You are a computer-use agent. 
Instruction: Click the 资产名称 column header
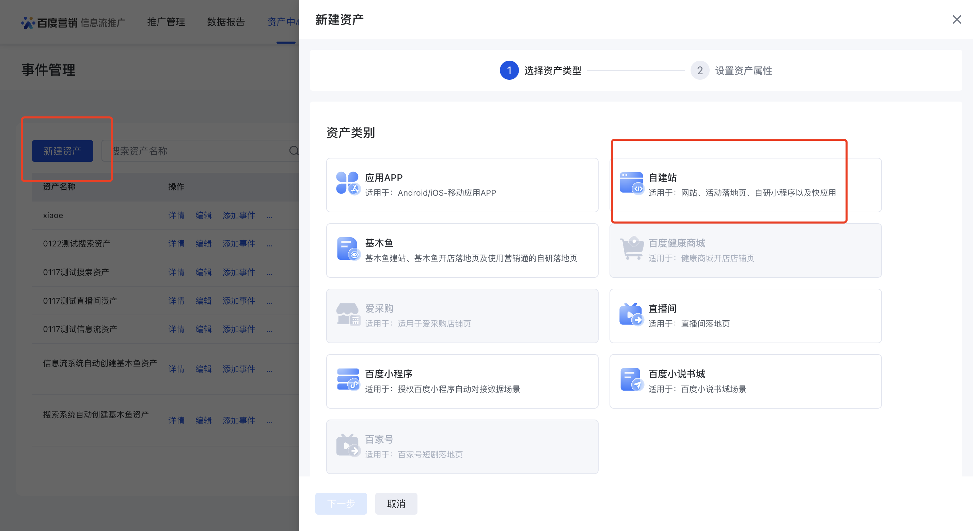[x=59, y=186]
